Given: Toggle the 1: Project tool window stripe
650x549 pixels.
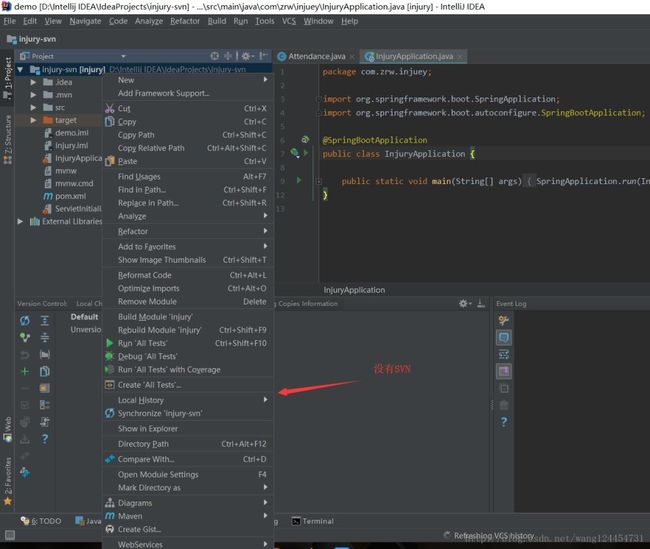Looking at the screenshot, I should [x=7, y=78].
